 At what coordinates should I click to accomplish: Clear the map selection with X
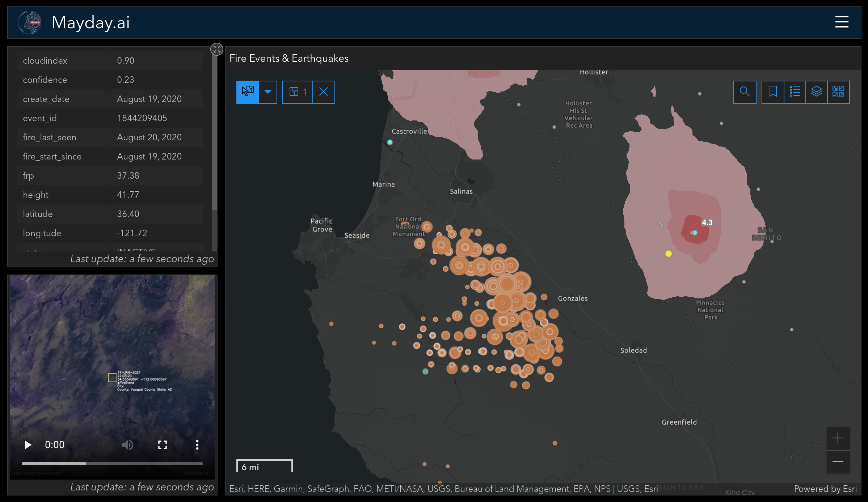324,92
